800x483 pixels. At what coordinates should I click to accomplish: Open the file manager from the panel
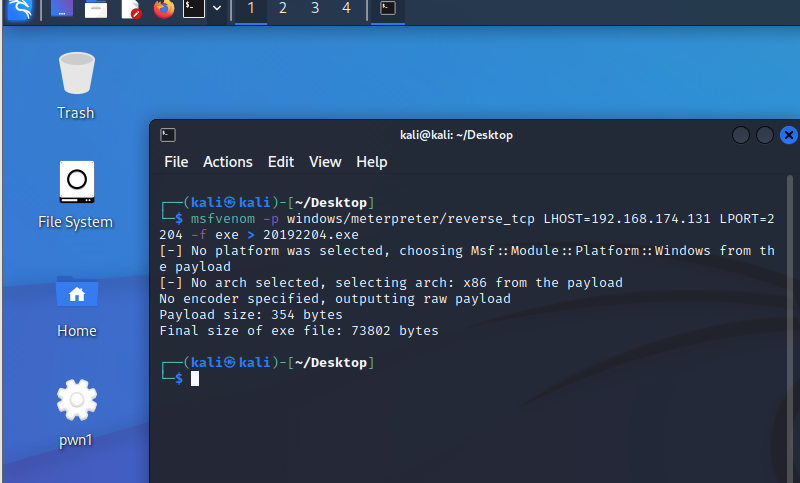pos(95,9)
